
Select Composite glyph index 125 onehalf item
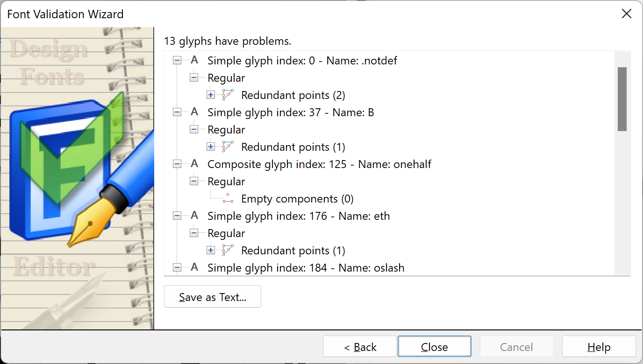(x=319, y=164)
